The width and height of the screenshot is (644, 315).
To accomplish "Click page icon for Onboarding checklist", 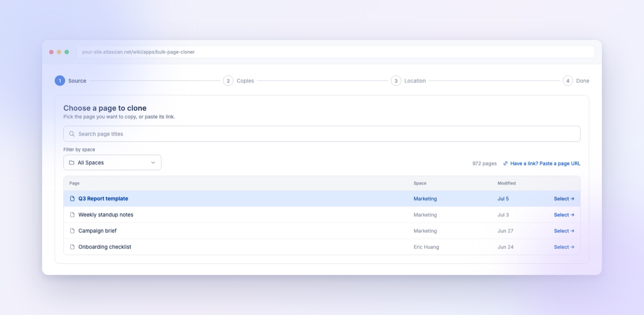I will [x=72, y=247].
